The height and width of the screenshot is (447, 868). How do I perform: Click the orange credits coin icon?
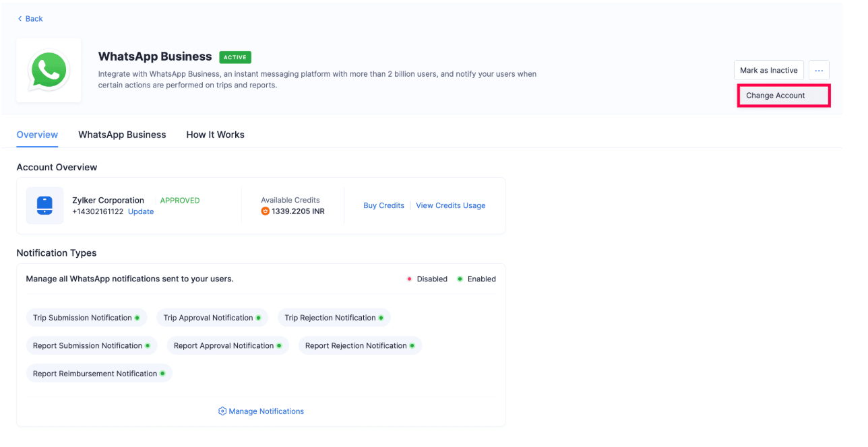click(265, 211)
